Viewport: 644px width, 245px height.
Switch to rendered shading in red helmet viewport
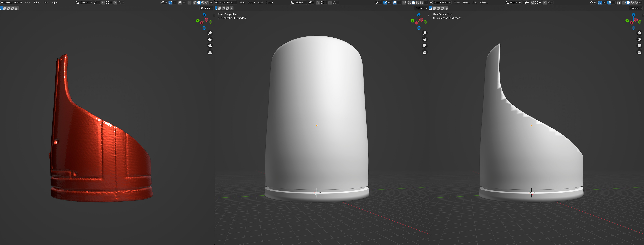click(207, 3)
